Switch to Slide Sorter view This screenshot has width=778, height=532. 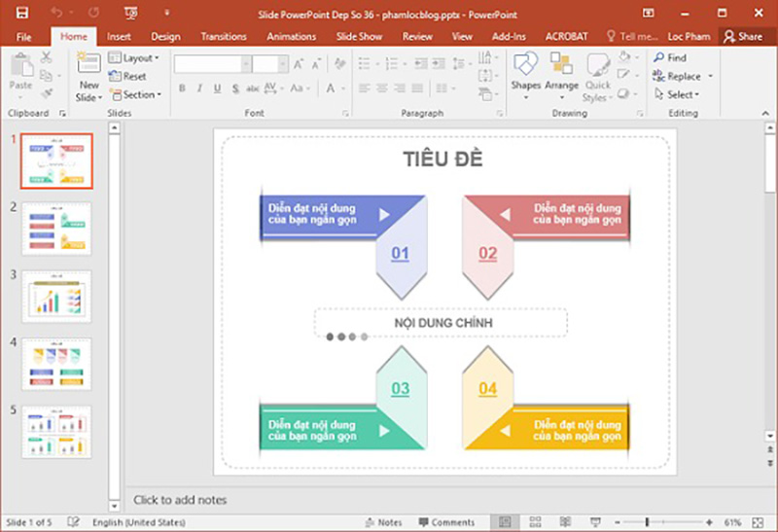pos(535,521)
